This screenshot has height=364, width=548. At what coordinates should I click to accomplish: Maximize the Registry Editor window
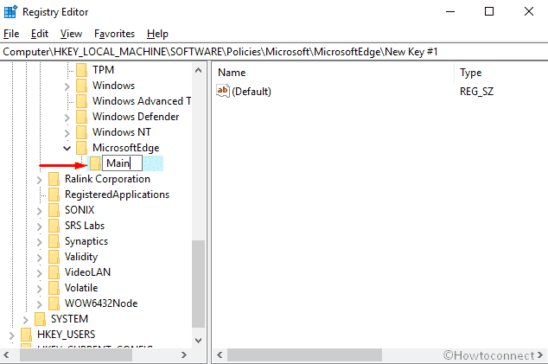(x=489, y=12)
